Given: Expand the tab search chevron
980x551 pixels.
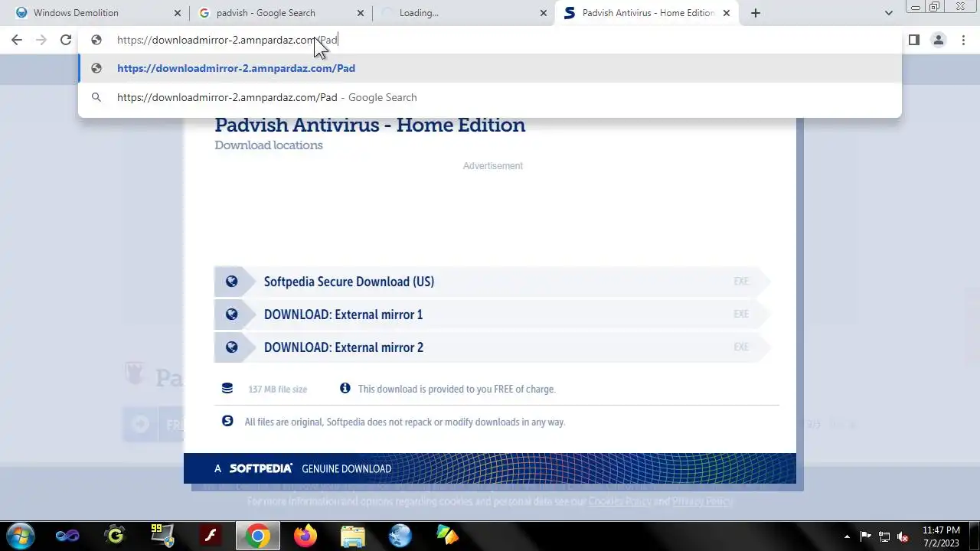Looking at the screenshot, I should (888, 13).
